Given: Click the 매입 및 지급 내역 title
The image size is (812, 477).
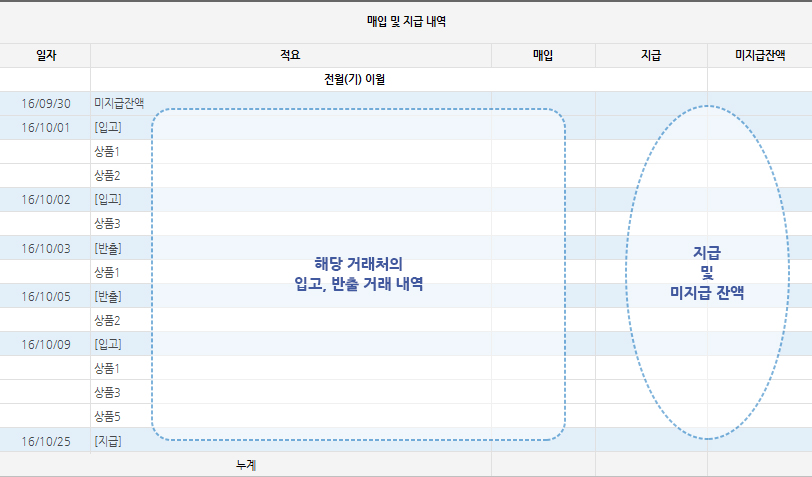Looking at the screenshot, I should tap(406, 21).
